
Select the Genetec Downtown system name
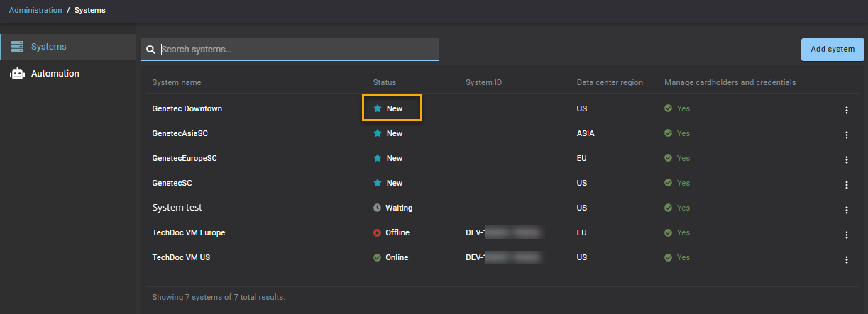coord(187,108)
